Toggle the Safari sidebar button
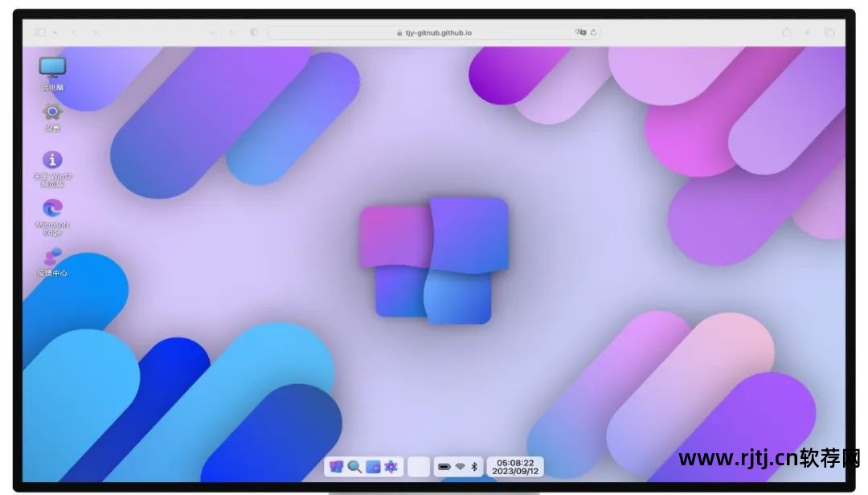The image size is (868, 495). click(x=40, y=33)
